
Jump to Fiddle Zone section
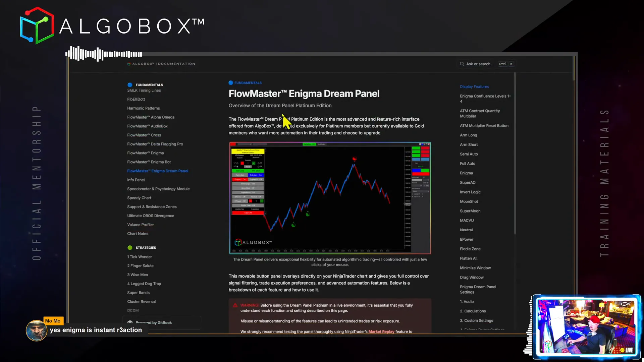(x=470, y=249)
